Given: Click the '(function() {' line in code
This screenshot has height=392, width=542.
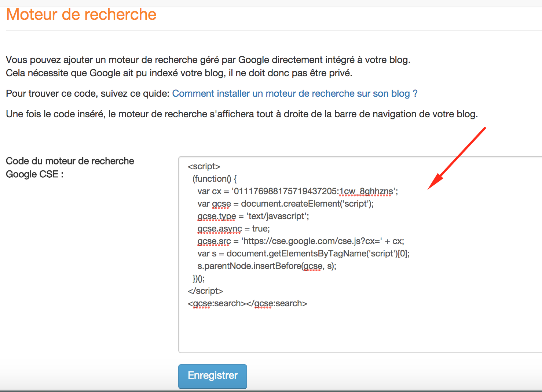Looking at the screenshot, I should pyautogui.click(x=215, y=179).
